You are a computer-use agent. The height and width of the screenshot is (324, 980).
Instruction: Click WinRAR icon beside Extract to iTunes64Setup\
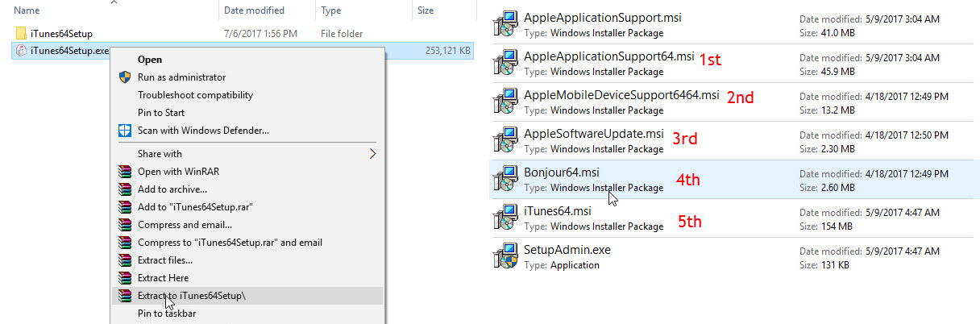point(125,295)
